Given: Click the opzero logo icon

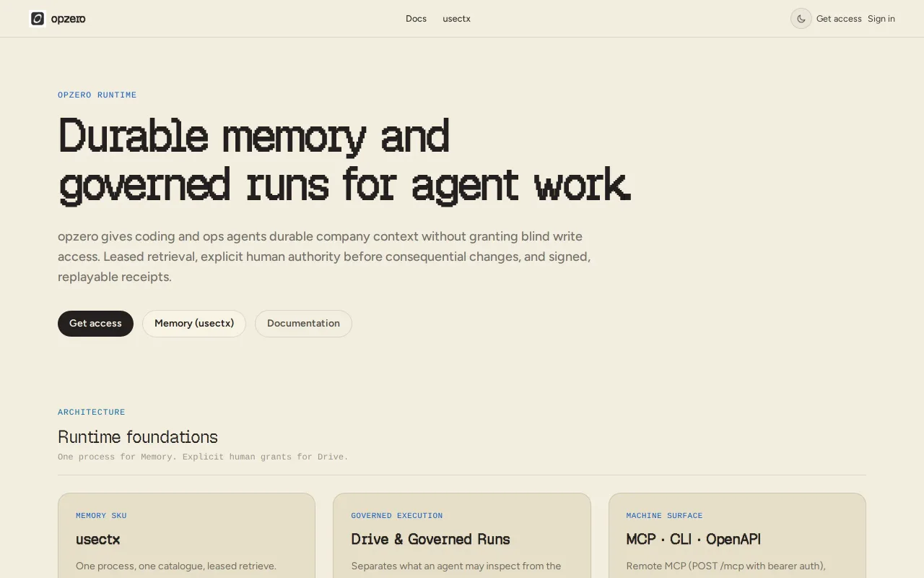Looking at the screenshot, I should 38,19.
